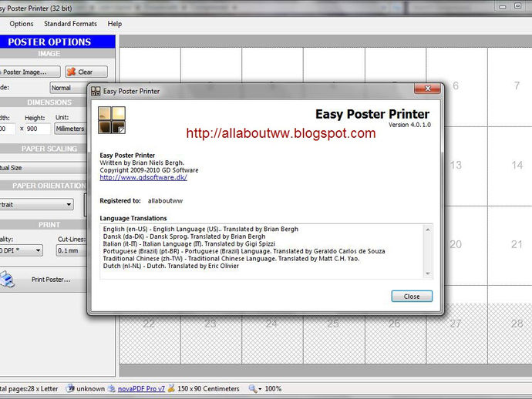
Task: Click the Print Poster printer icon
Action: (x=8, y=279)
